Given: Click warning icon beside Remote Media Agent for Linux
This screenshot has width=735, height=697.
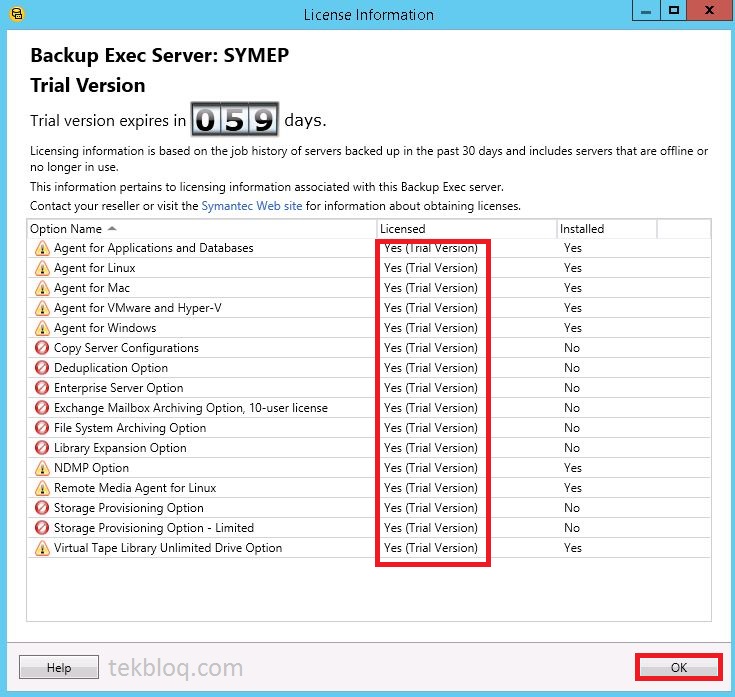Looking at the screenshot, I should point(42,488).
